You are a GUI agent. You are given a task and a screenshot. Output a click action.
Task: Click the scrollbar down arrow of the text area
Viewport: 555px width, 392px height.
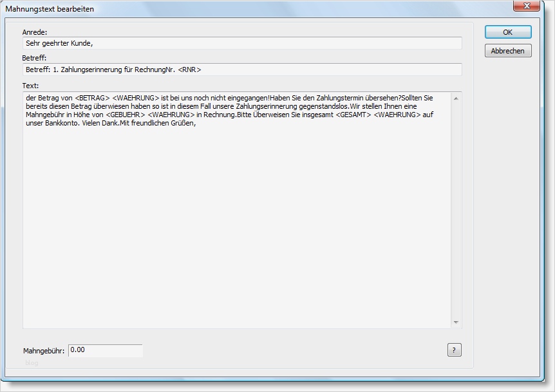(x=457, y=322)
